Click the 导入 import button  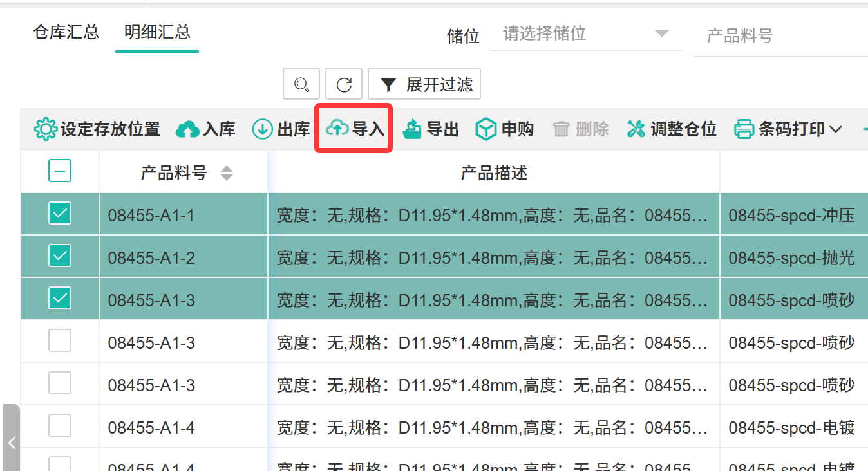355,129
